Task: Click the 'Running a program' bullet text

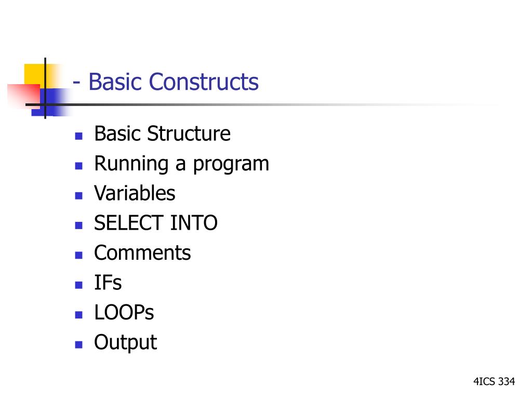Action: [x=181, y=165]
